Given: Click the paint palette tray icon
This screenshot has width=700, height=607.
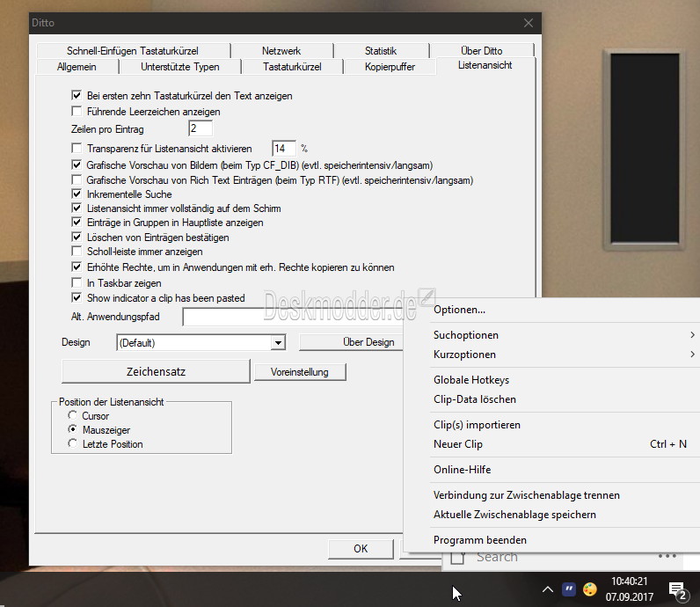Looking at the screenshot, I should tap(590, 589).
